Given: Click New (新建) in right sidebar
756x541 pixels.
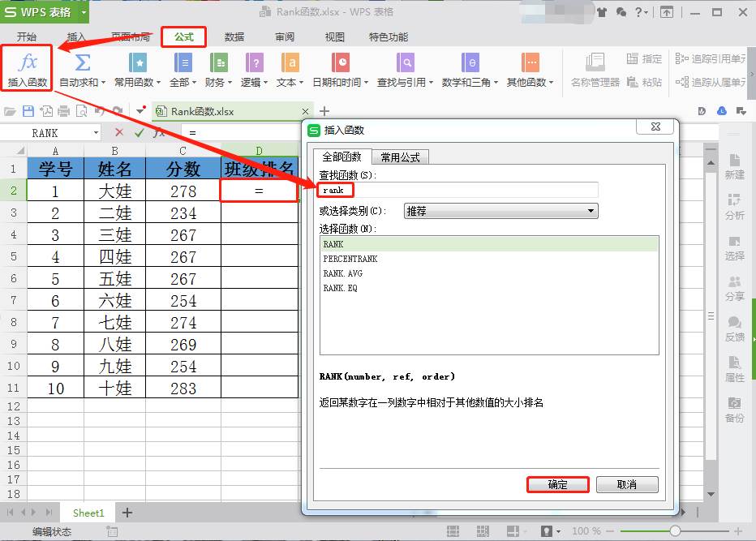Looking at the screenshot, I should [x=734, y=167].
